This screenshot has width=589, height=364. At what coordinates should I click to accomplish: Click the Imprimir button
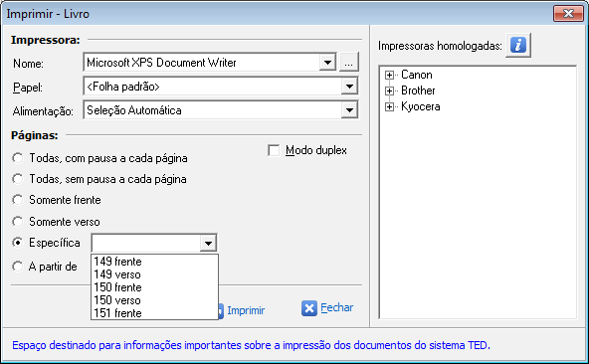pos(242,310)
